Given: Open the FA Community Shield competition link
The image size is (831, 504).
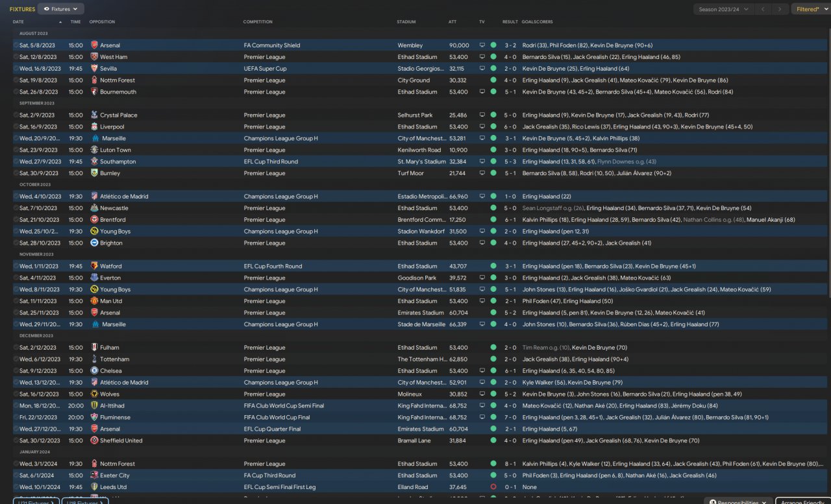Looking at the screenshot, I should coord(272,45).
